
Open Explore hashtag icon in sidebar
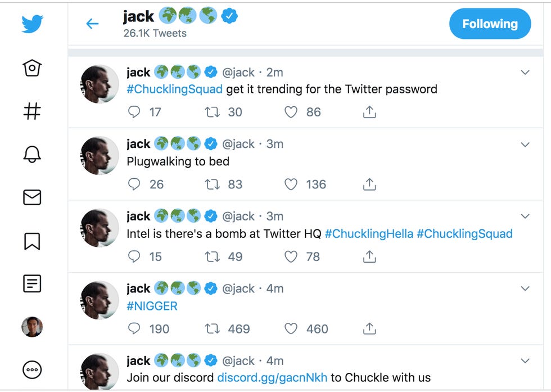pyautogui.click(x=32, y=111)
